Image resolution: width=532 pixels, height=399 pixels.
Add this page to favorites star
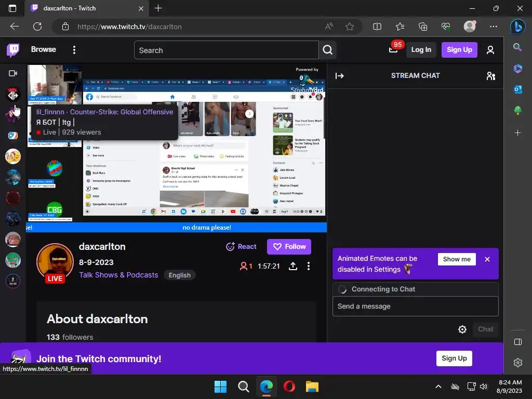pos(350,26)
